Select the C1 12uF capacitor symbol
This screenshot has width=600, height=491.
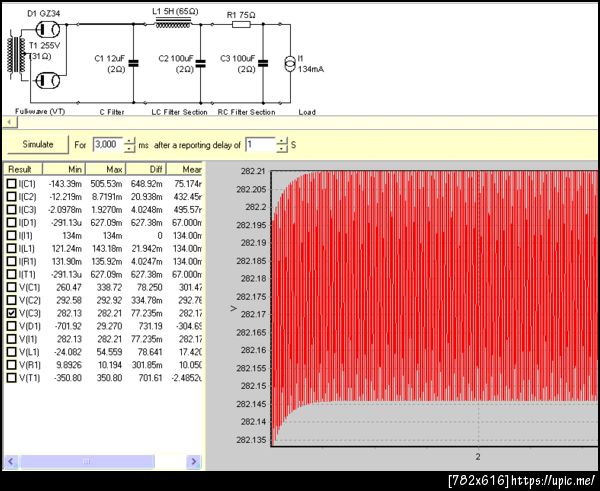tap(133, 64)
